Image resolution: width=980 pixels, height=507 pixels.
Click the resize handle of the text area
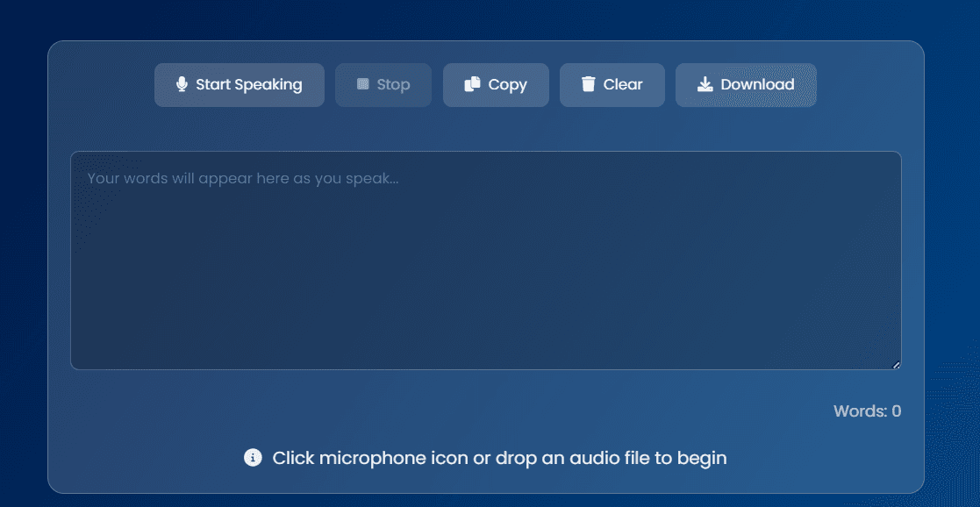tap(896, 365)
